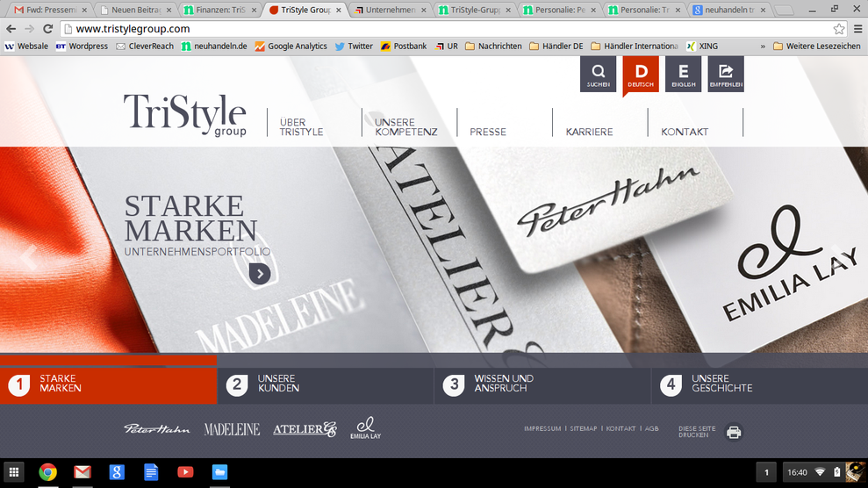Open YouTube from the shelf

[185, 472]
